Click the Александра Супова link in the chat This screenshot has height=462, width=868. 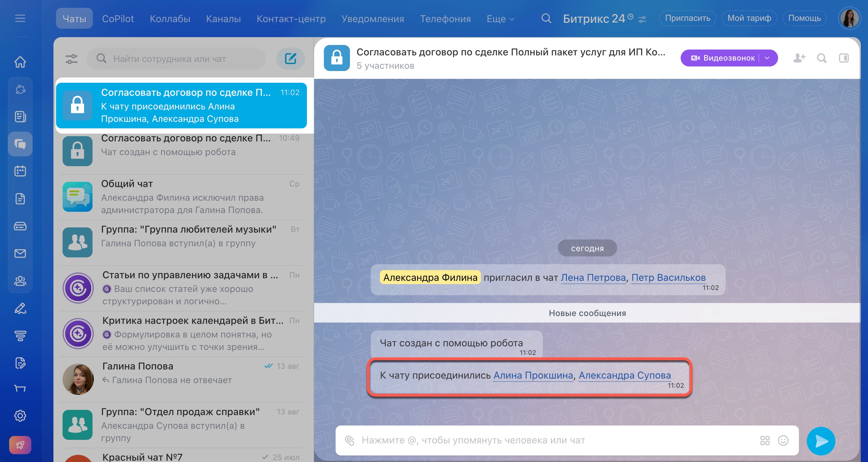coord(625,375)
